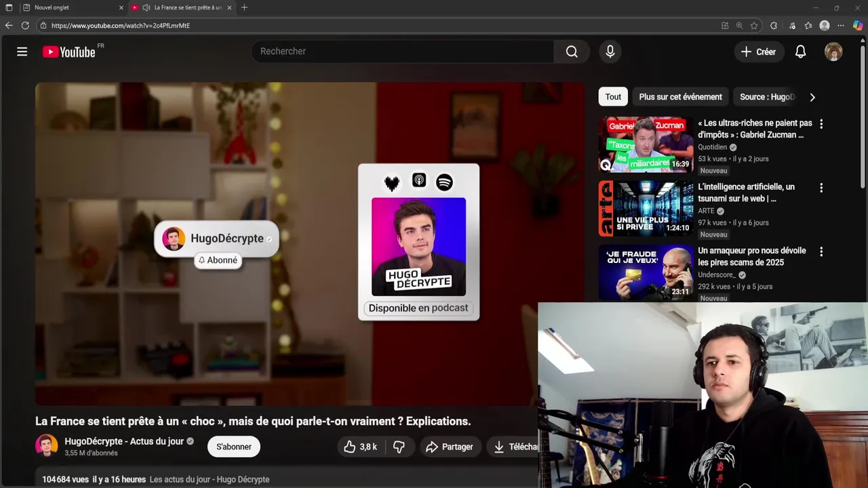Click the Créer button
Viewport: 868px width, 488px height.
pos(759,52)
